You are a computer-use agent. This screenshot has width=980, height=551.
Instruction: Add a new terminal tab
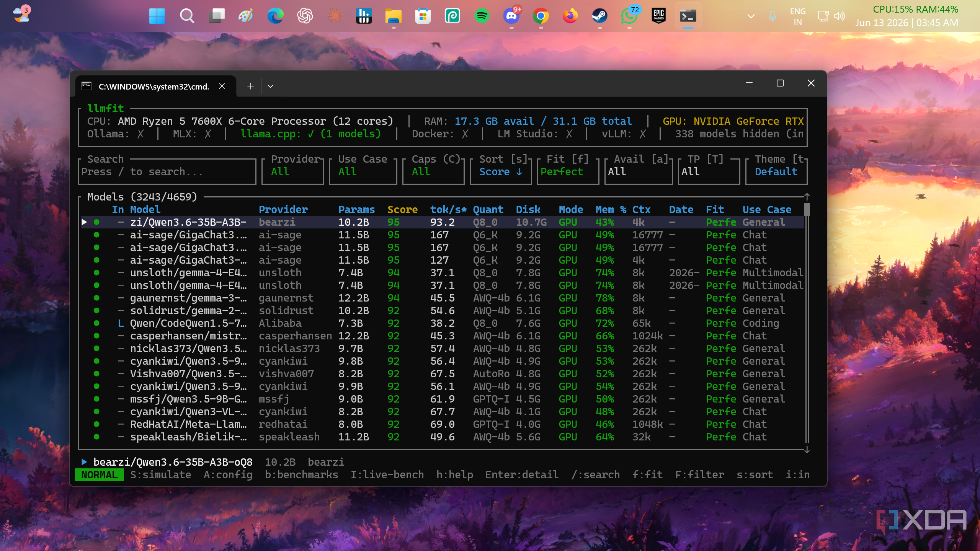(x=250, y=86)
